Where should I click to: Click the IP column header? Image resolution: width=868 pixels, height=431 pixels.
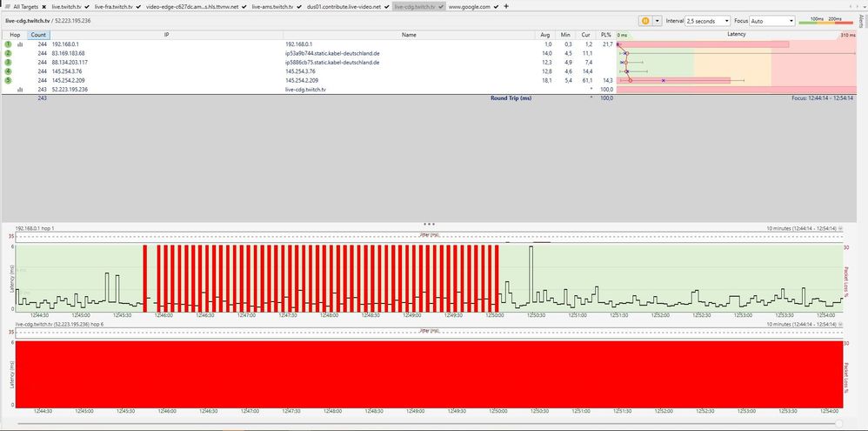pos(167,34)
